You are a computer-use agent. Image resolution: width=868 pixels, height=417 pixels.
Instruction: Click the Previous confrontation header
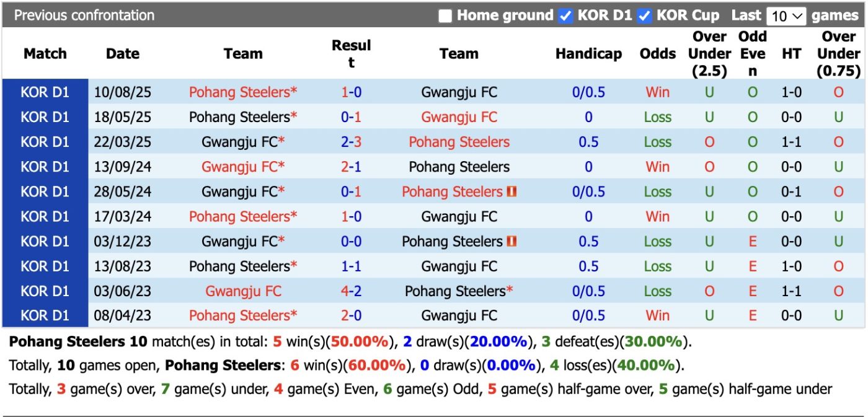click(x=85, y=15)
